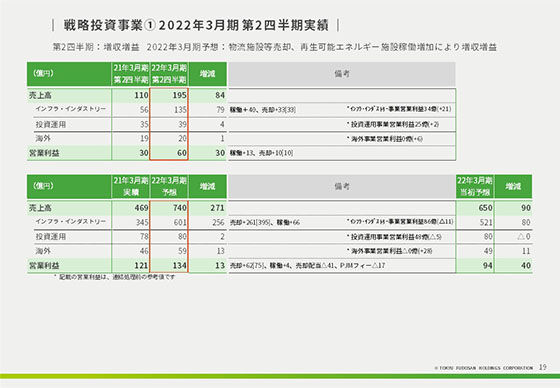Select the lower table 海外 actual value 46
Screen dimensions: 560x388
coord(144,251)
